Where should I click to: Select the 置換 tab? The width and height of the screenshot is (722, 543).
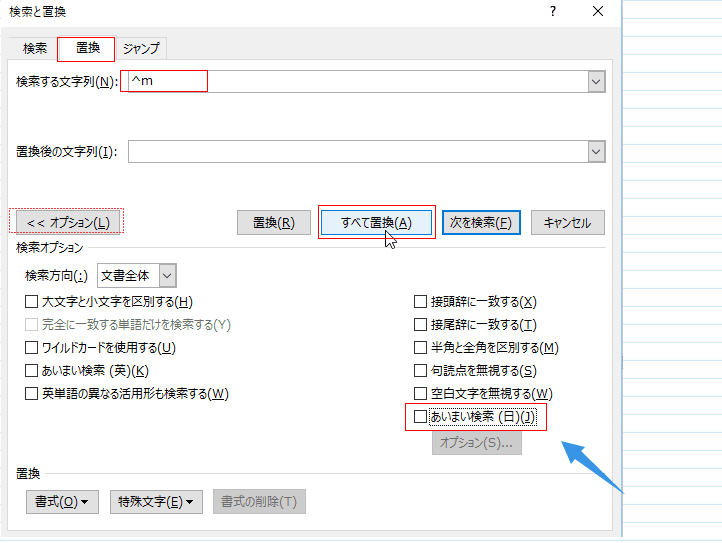click(x=87, y=47)
